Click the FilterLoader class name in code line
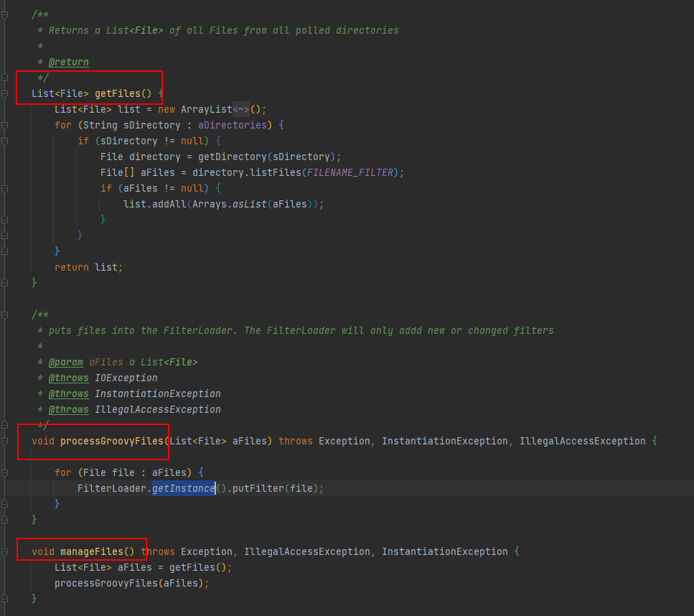 112,488
